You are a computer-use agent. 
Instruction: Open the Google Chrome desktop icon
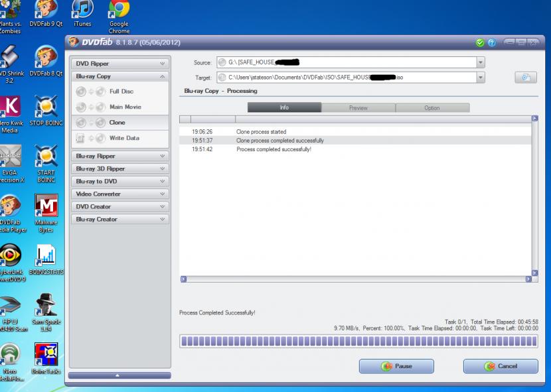coord(119,17)
